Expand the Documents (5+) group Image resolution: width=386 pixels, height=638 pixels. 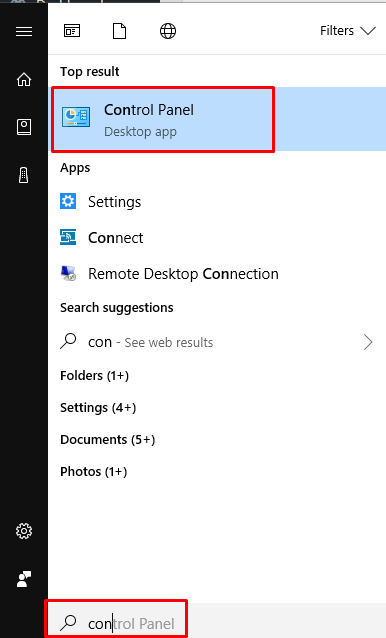108,440
